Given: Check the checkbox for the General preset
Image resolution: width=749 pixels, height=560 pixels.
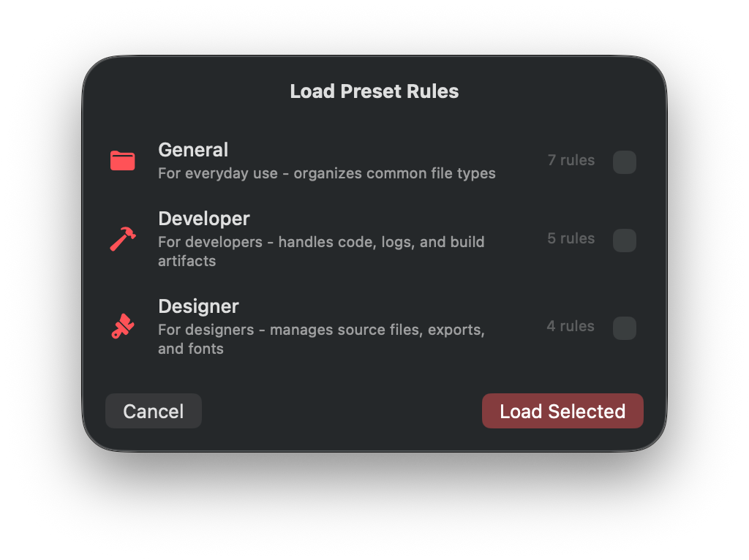Looking at the screenshot, I should pos(625,162).
